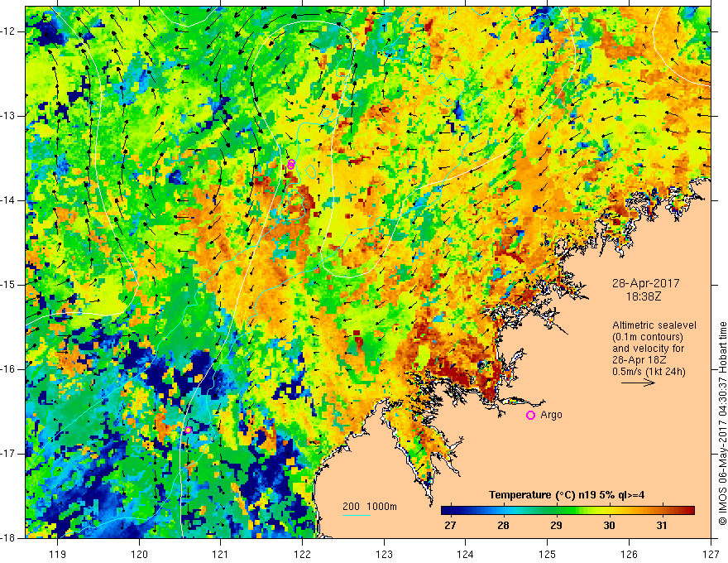Click the 0.5m/s velocity scale arrow
The width and height of the screenshot is (728, 563).
(x=638, y=383)
